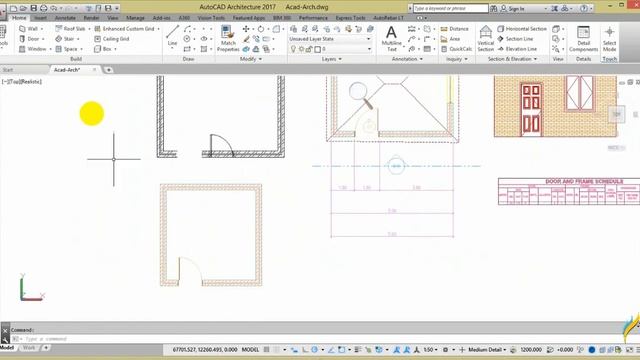Switch to the Start file tab
Viewport: 640px width, 360px height.
pyautogui.click(x=8, y=70)
